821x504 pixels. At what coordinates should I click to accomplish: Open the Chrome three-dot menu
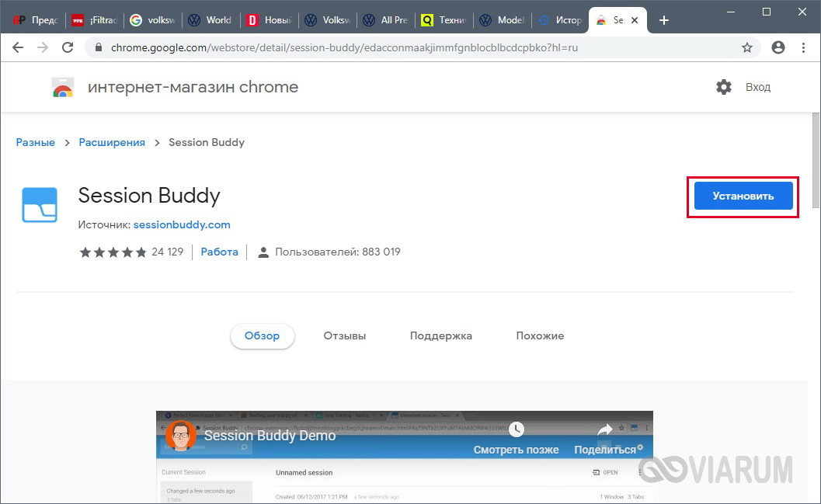tap(805, 47)
